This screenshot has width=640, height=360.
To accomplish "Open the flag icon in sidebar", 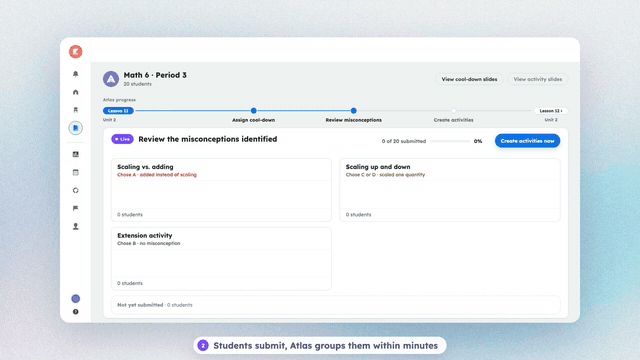I will (76, 208).
